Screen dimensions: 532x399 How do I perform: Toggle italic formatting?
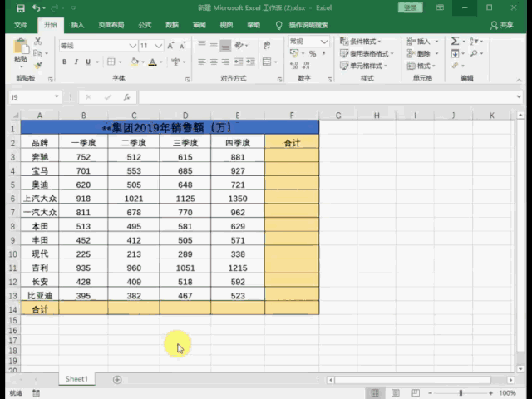[76, 62]
